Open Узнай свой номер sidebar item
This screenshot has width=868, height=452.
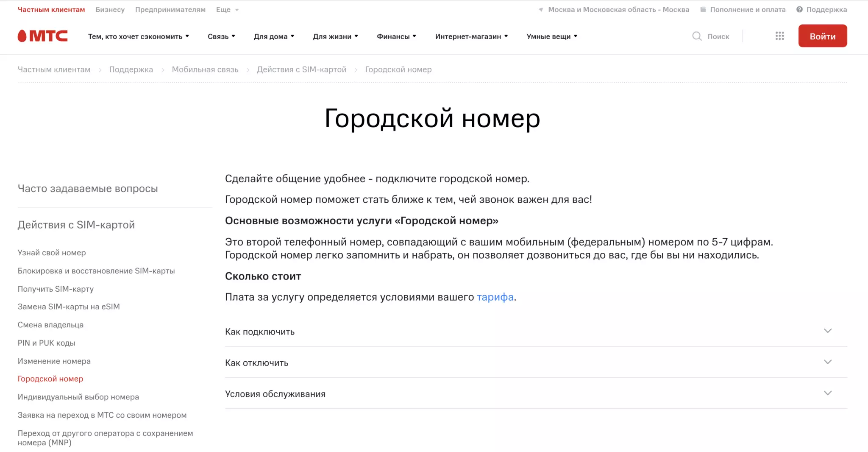52,253
